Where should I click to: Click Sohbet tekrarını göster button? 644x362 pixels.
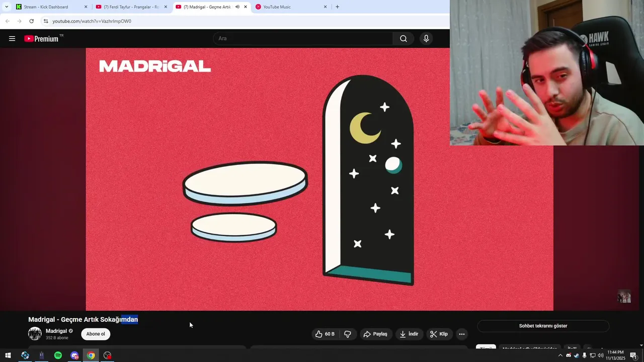tap(543, 326)
